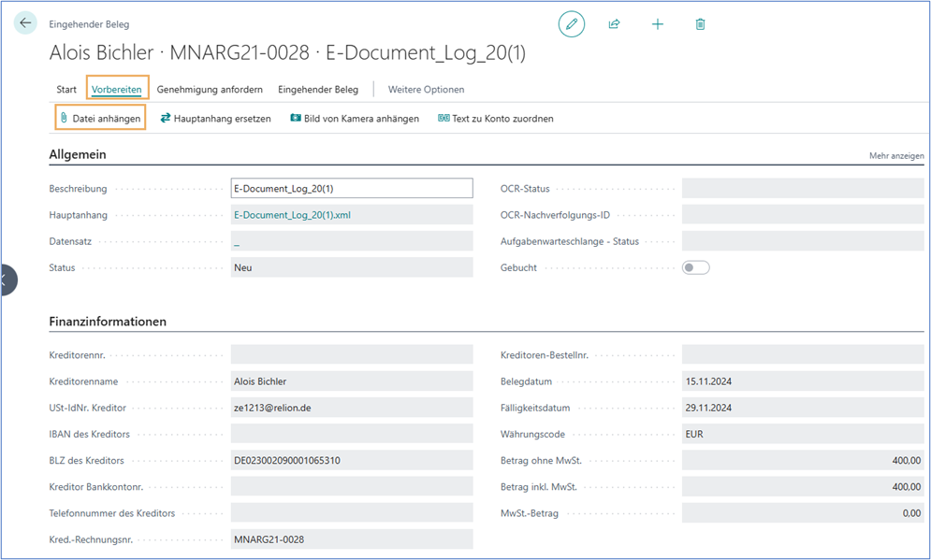Click the share icon
Screen dimensions: 931x560
615,23
